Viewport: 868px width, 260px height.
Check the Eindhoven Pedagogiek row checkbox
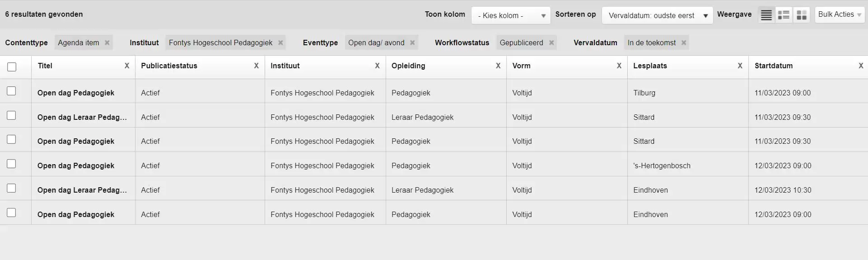click(x=11, y=213)
